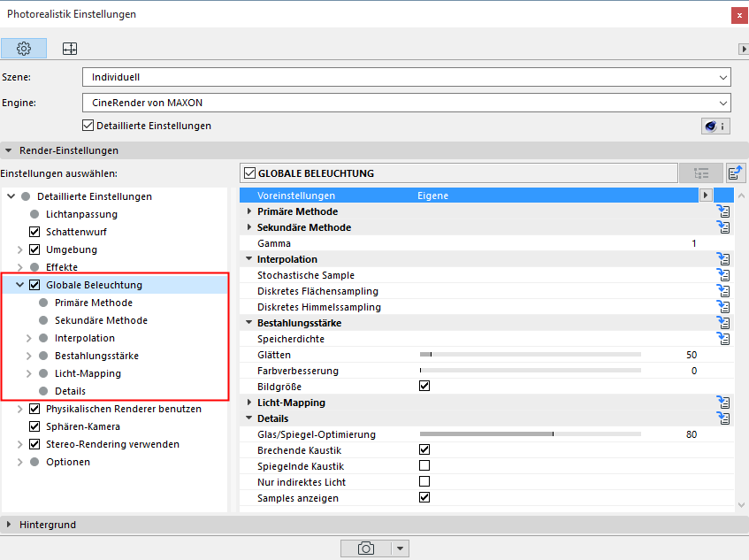The height and width of the screenshot is (560, 749).
Task: Click the Gamma value field
Action: pos(693,243)
